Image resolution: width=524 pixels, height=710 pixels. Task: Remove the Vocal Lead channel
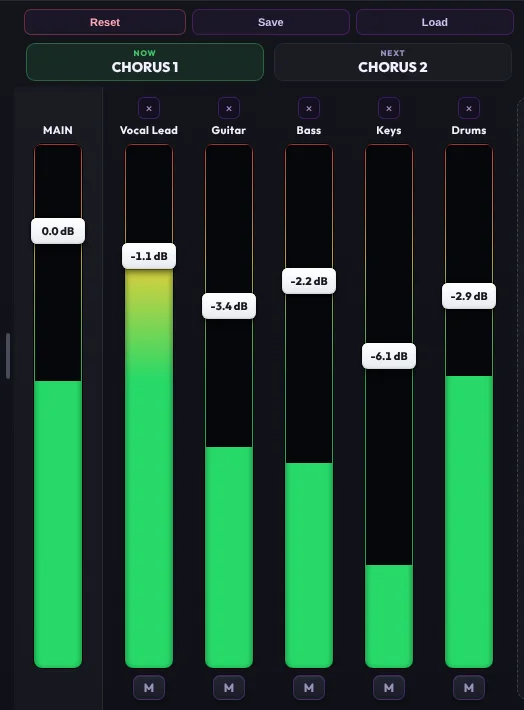(149, 108)
